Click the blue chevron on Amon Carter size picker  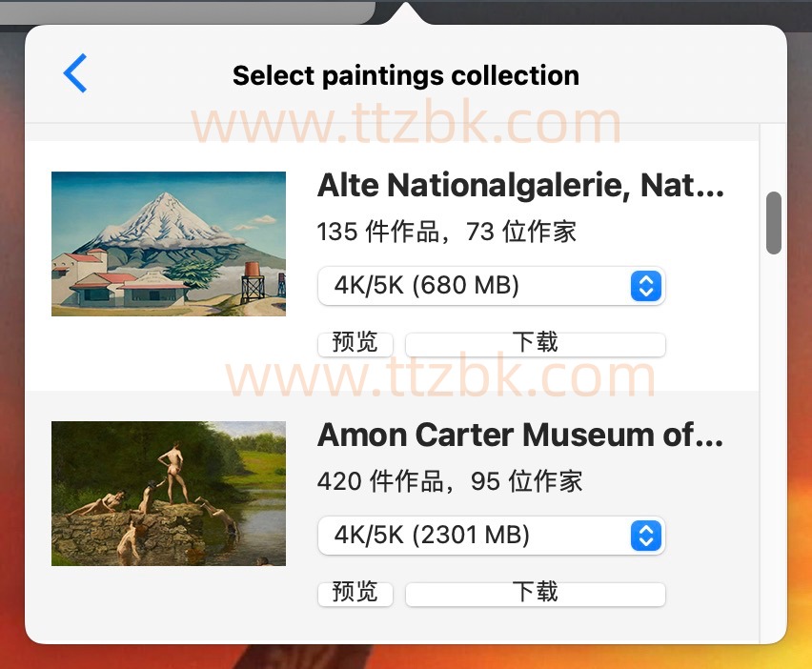point(645,536)
